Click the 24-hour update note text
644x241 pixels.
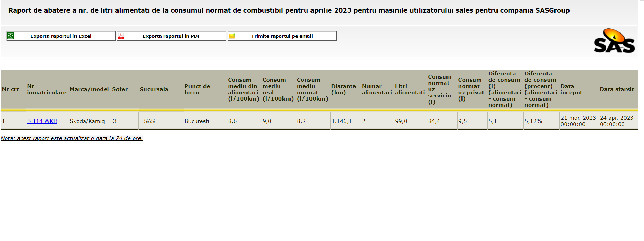click(x=72, y=138)
